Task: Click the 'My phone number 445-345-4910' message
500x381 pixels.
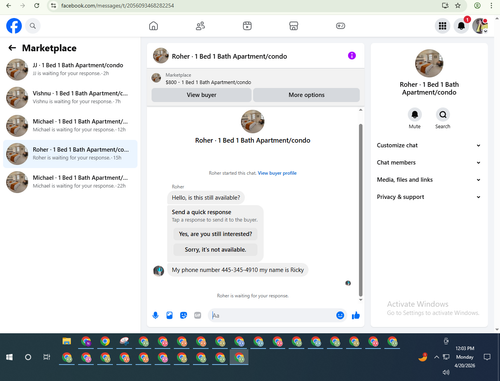Action: tap(238, 270)
